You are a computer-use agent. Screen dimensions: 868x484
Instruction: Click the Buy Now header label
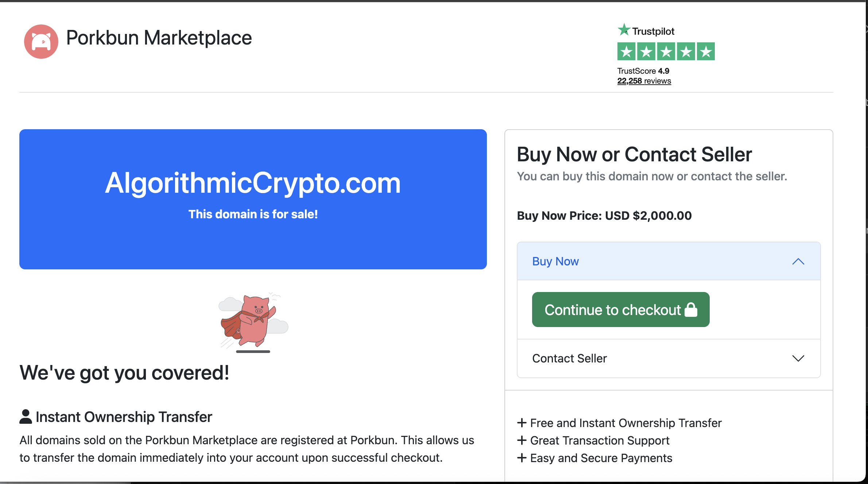coord(555,261)
